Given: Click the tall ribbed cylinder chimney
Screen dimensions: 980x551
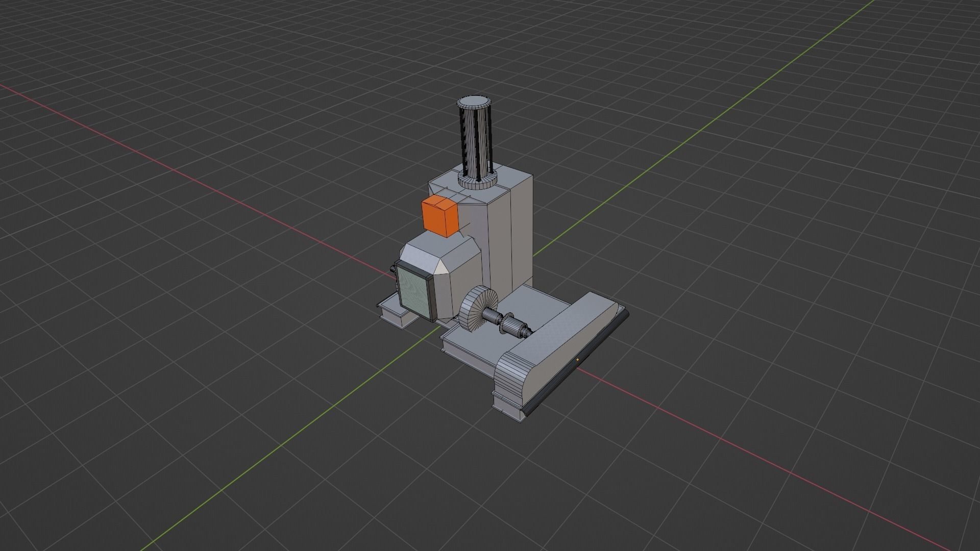Looking at the screenshot, I should tap(476, 142).
